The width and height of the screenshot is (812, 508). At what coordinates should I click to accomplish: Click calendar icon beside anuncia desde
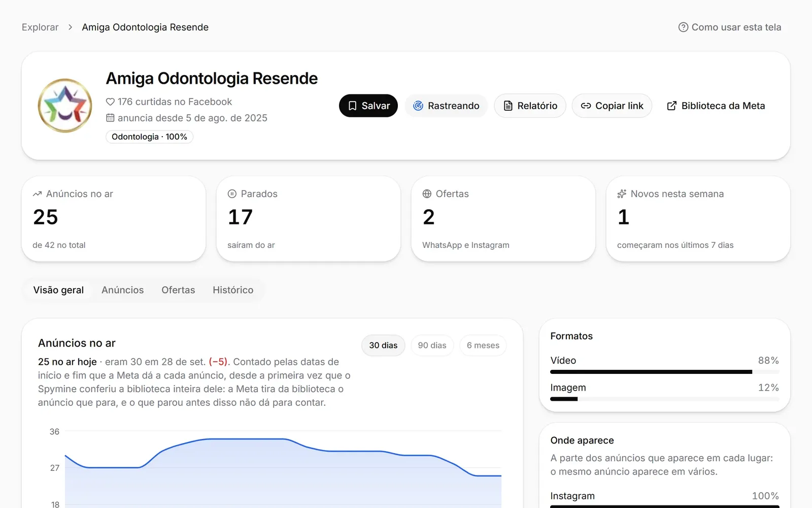(110, 118)
